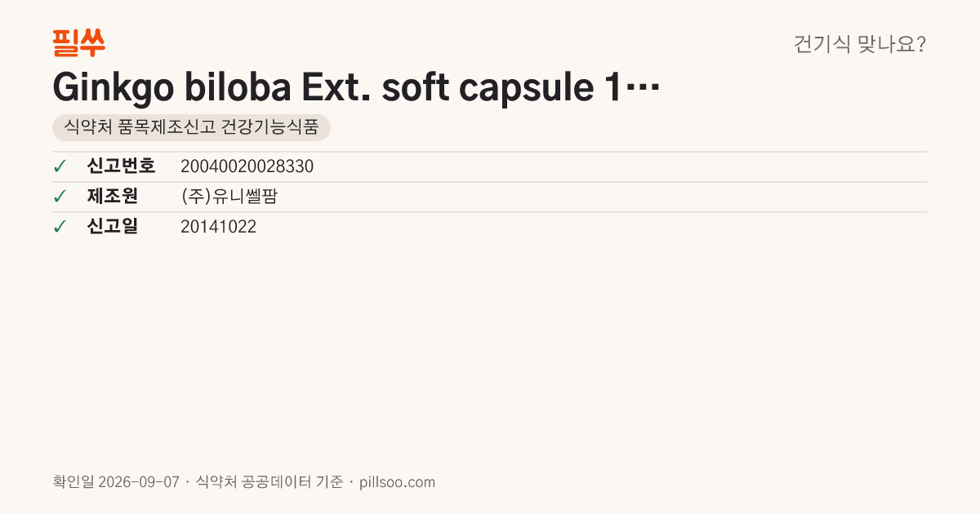Click the green checkmark beside 제조원
980x514 pixels.
pyautogui.click(x=60, y=197)
